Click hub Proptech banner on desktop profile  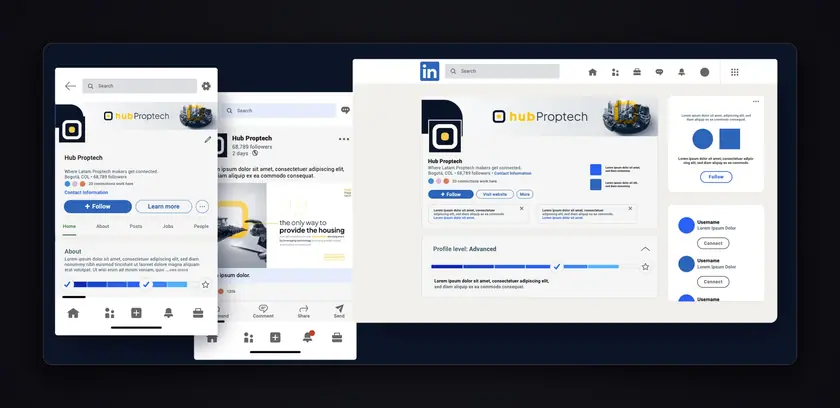click(540, 117)
